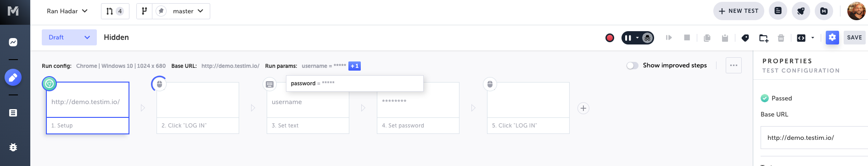The image size is (868, 166).
Task: Toggle incognito mode icon in the run control
Action: 647,38
